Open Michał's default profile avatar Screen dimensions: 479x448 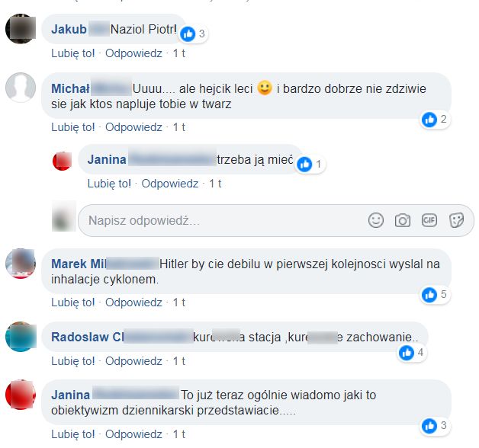click(21, 88)
